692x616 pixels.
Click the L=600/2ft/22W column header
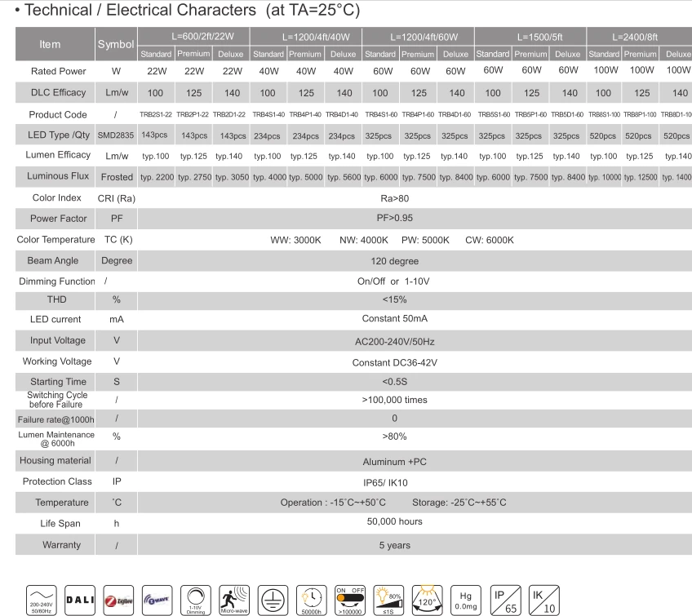click(x=193, y=37)
